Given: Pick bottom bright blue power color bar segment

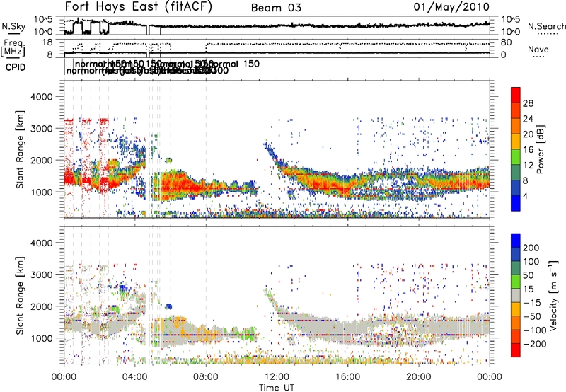Looking at the screenshot, I should click(x=516, y=203).
